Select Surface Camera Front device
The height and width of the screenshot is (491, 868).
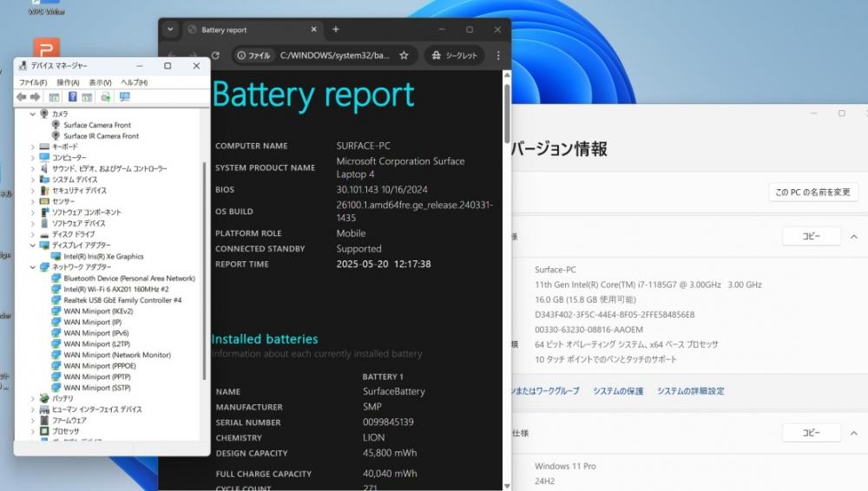click(97, 125)
